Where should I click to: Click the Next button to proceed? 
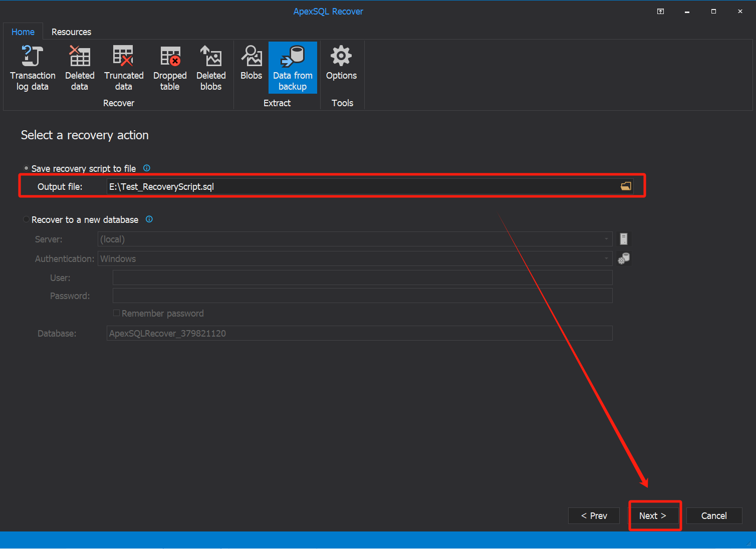click(x=654, y=515)
